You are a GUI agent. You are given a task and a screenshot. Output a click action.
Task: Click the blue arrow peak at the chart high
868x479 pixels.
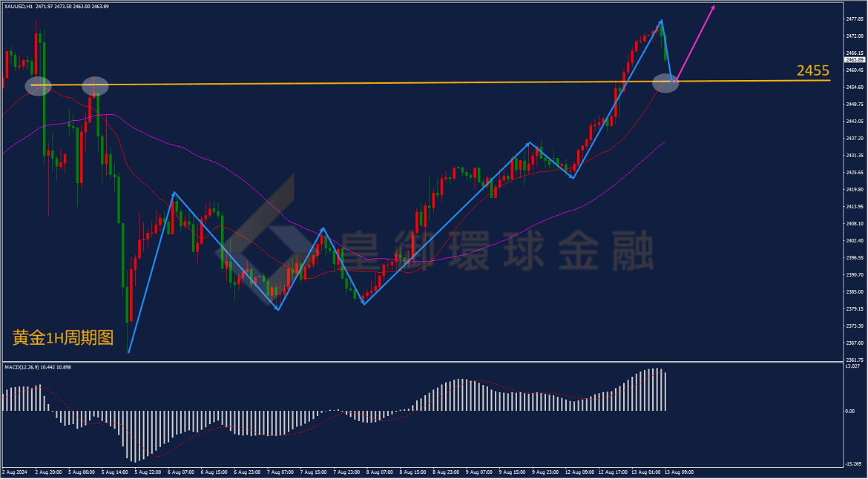[660, 21]
